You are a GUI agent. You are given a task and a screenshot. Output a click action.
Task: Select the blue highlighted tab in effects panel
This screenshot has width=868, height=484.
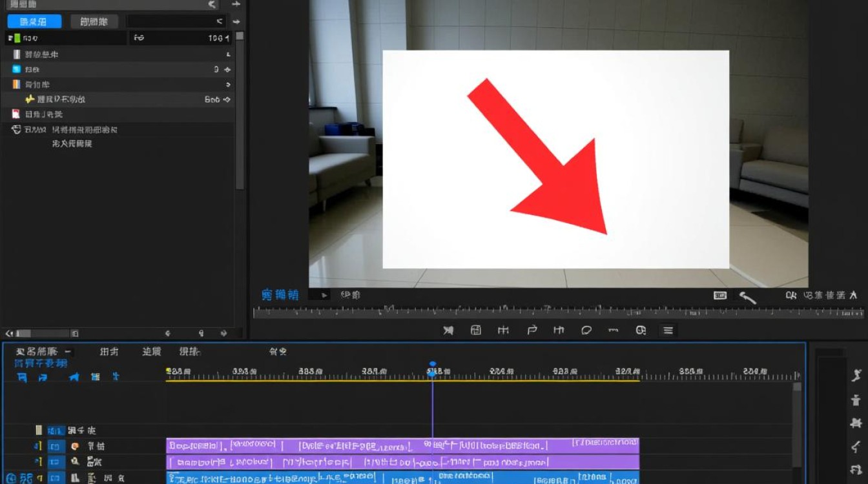(34, 21)
